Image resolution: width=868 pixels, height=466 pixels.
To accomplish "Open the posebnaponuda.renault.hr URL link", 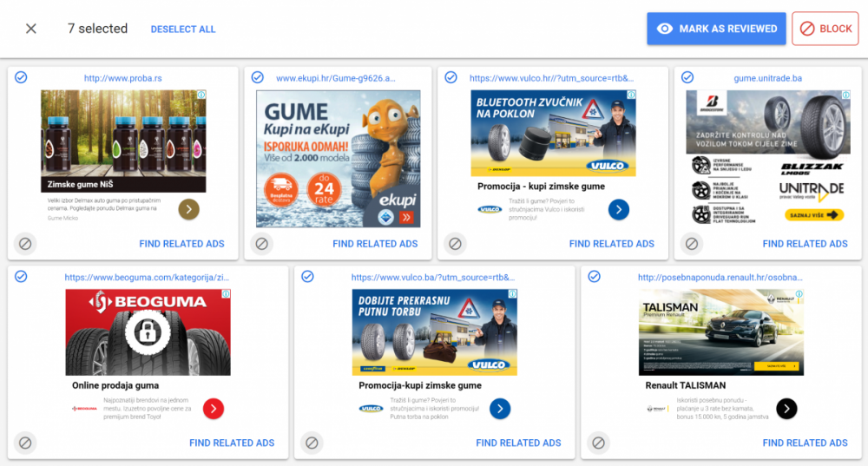I will click(x=720, y=278).
